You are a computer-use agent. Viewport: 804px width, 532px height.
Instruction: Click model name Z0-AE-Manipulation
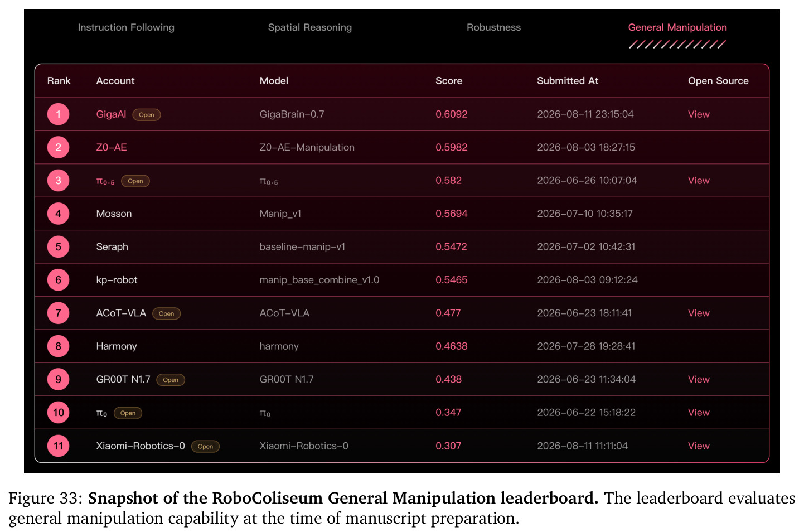click(x=307, y=147)
